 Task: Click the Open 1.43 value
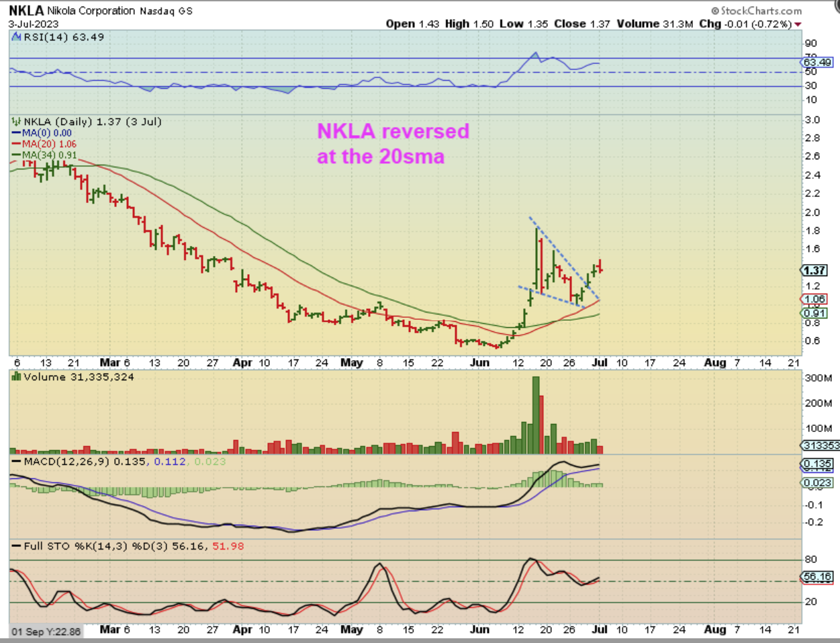[412, 24]
